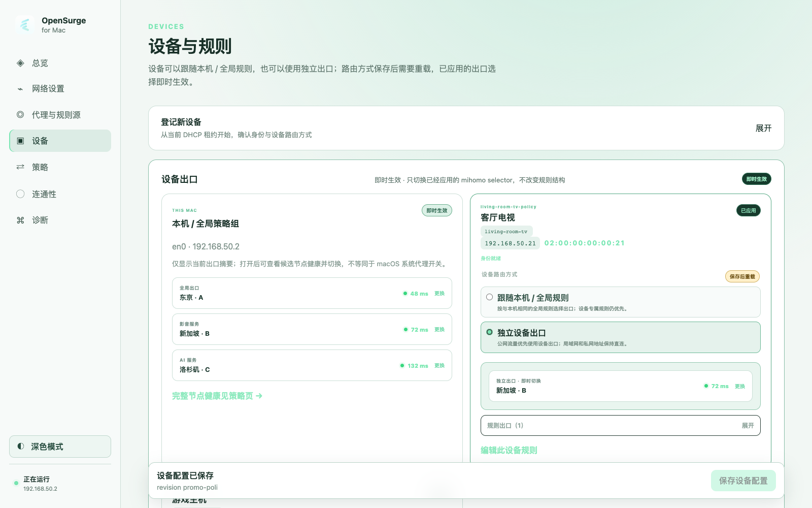The image size is (812, 508).
Task: Click the 客厅电视 device title
Action: 498,217
